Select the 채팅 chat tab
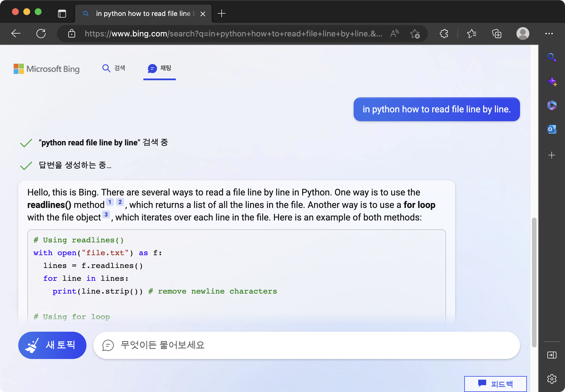 click(160, 68)
